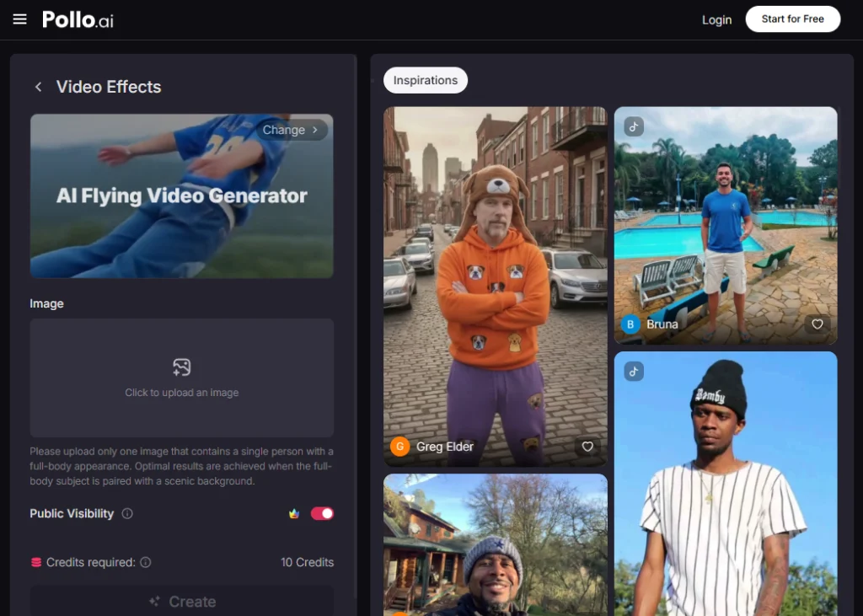Open the hamburger navigation menu

[x=20, y=19]
